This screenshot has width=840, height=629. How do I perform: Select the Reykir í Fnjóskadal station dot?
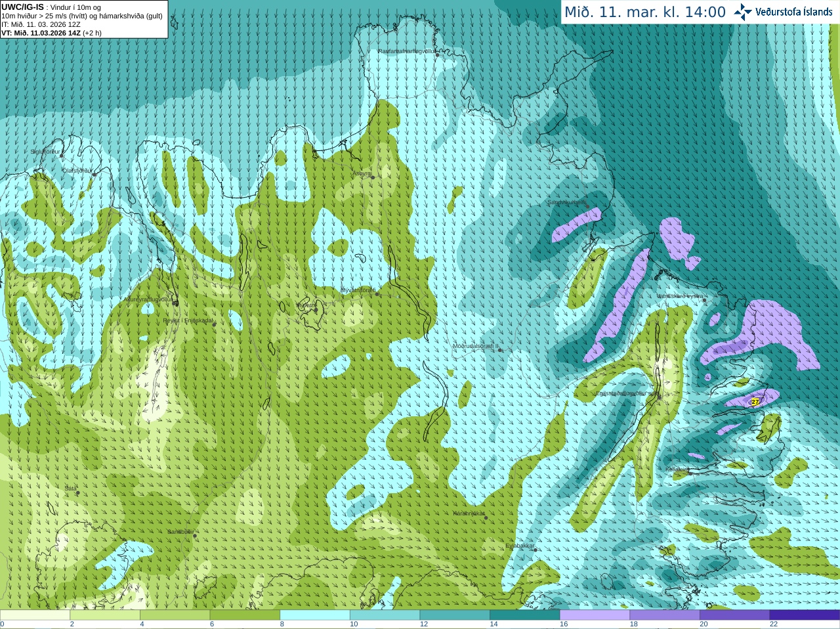click(x=214, y=324)
